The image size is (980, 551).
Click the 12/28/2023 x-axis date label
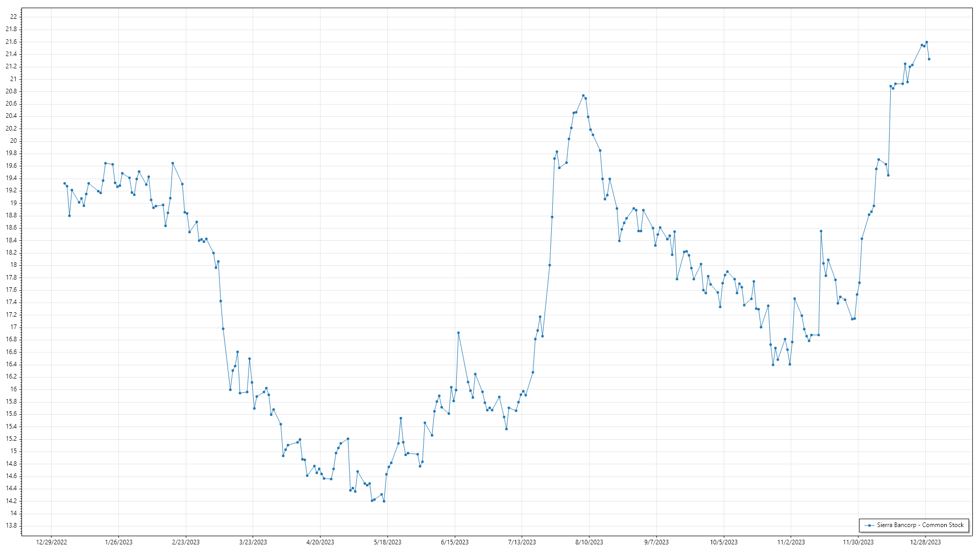point(925,542)
